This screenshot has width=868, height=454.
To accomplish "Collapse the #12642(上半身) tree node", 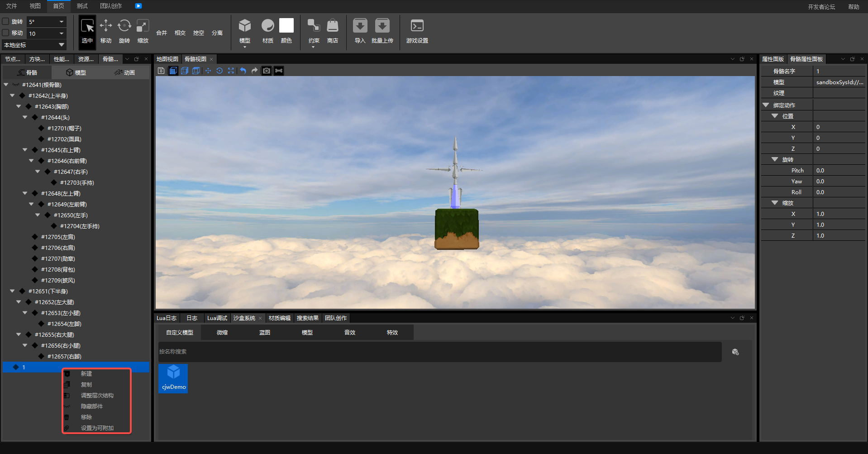I will [x=12, y=96].
